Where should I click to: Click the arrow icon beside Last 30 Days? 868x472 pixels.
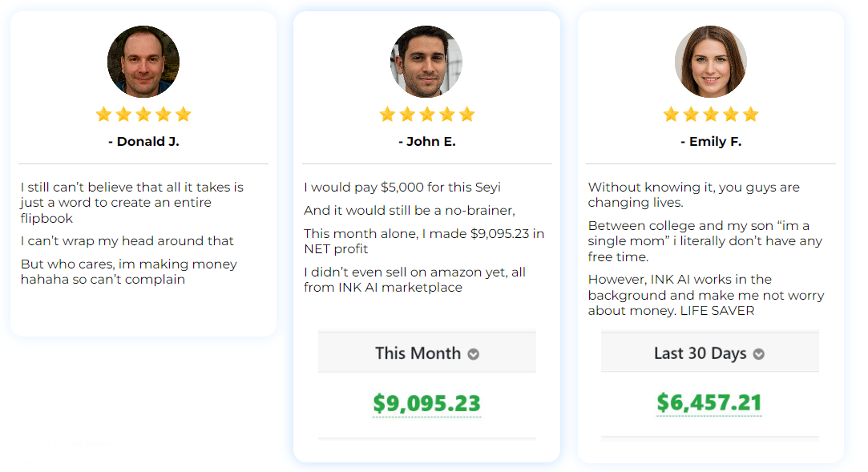(x=759, y=354)
